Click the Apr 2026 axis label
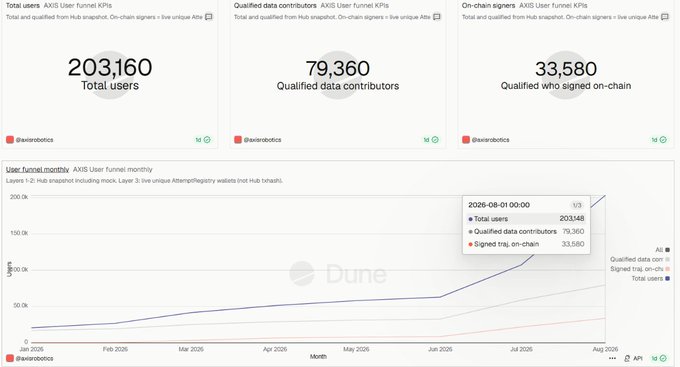The image size is (680, 367). pyautogui.click(x=275, y=349)
